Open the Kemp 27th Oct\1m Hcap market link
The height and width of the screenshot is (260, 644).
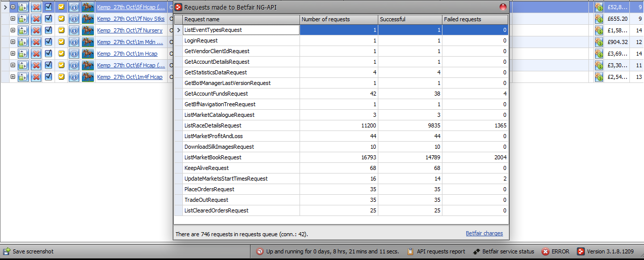(127, 54)
